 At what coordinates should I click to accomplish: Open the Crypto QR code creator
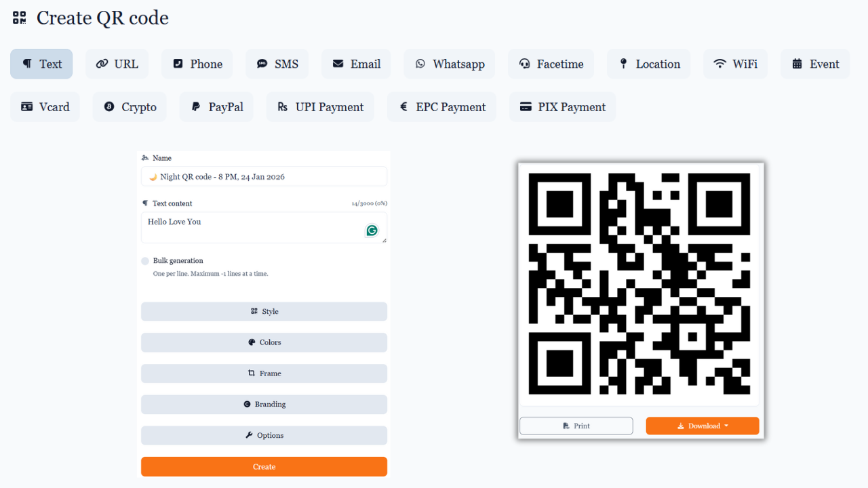point(130,106)
